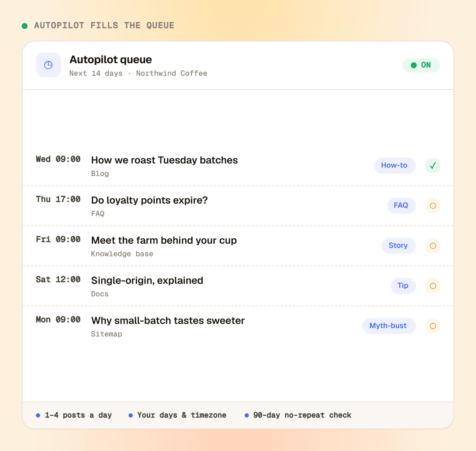Screen dimensions: 476x451
Task: Click '90-day no-repeat check' footer item
Action: coord(298,415)
